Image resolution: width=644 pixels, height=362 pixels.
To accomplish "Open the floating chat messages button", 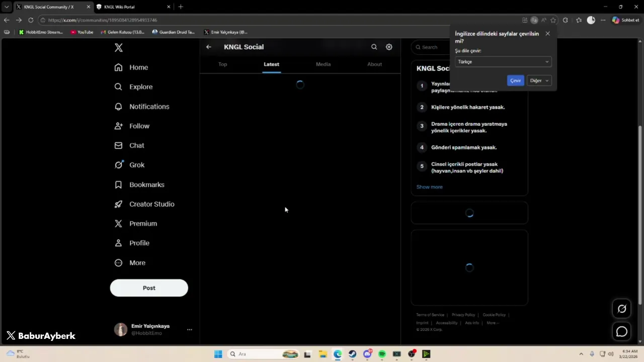I will click(622, 332).
